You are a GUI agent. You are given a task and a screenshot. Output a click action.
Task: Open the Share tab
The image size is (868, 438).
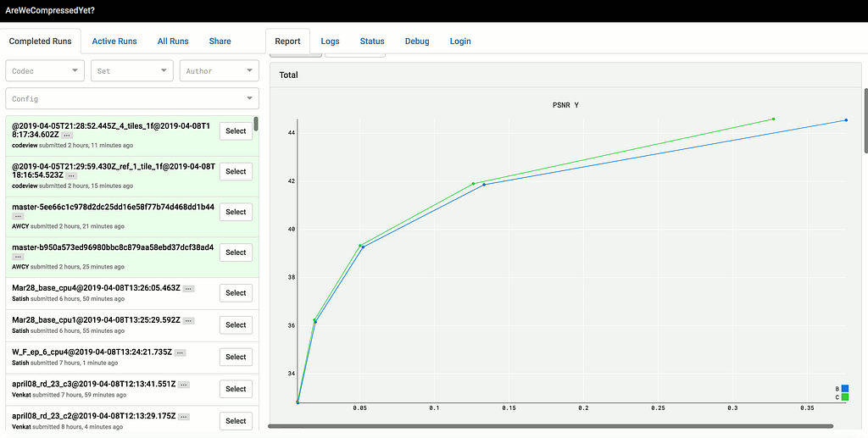point(220,41)
